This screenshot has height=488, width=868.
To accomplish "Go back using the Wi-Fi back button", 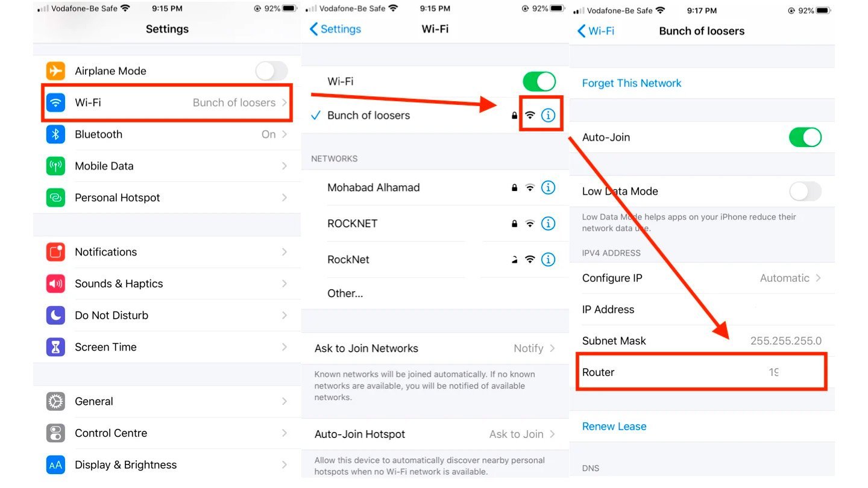I will tap(596, 31).
